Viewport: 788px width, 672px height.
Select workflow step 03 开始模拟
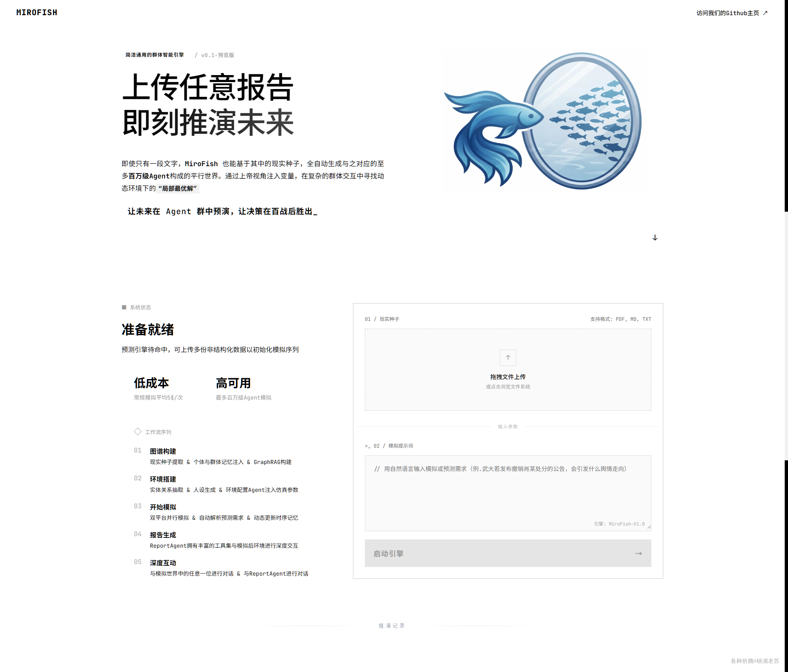[x=163, y=507]
